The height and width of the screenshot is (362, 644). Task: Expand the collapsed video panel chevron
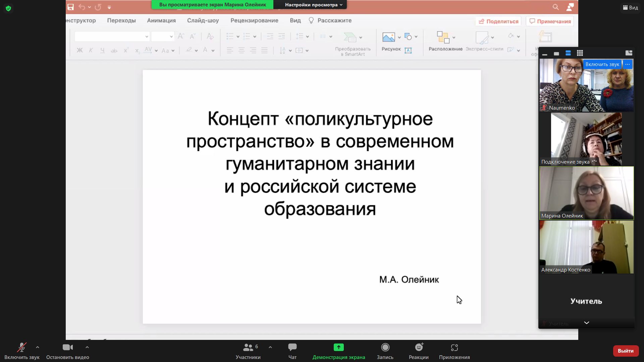pos(586,323)
